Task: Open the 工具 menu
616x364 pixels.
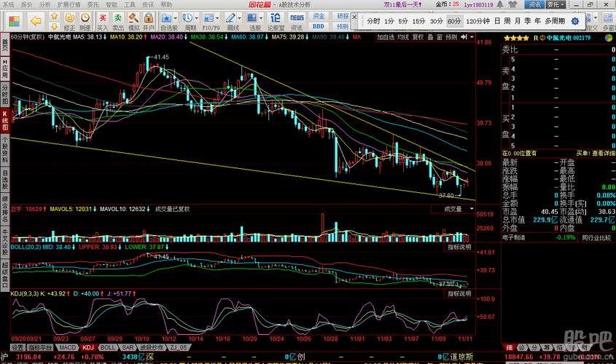Action: point(130,4)
